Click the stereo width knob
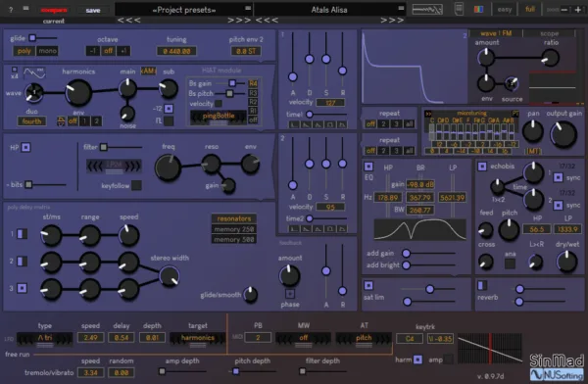Image resolution: width=588 pixels, height=384 pixels. 170,276
